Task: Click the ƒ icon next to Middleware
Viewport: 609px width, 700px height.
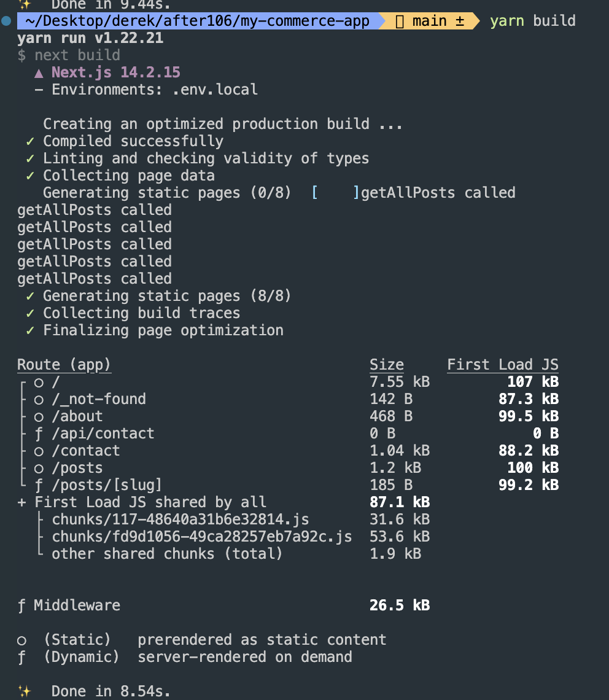Action: [x=21, y=606]
